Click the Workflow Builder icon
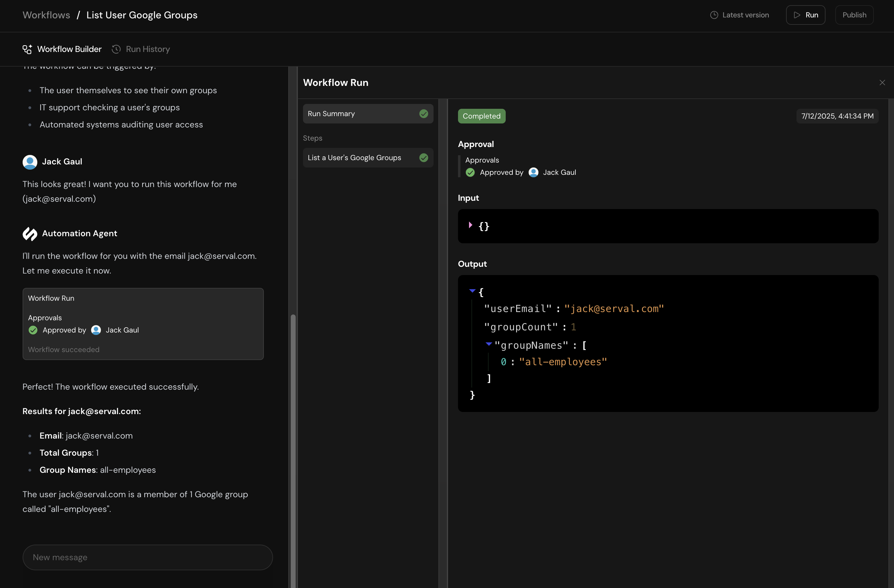Screen dimensions: 894x588 pos(27,49)
